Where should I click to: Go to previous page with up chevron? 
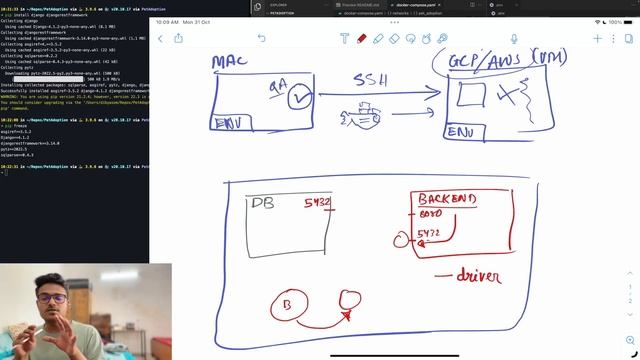[630, 273]
